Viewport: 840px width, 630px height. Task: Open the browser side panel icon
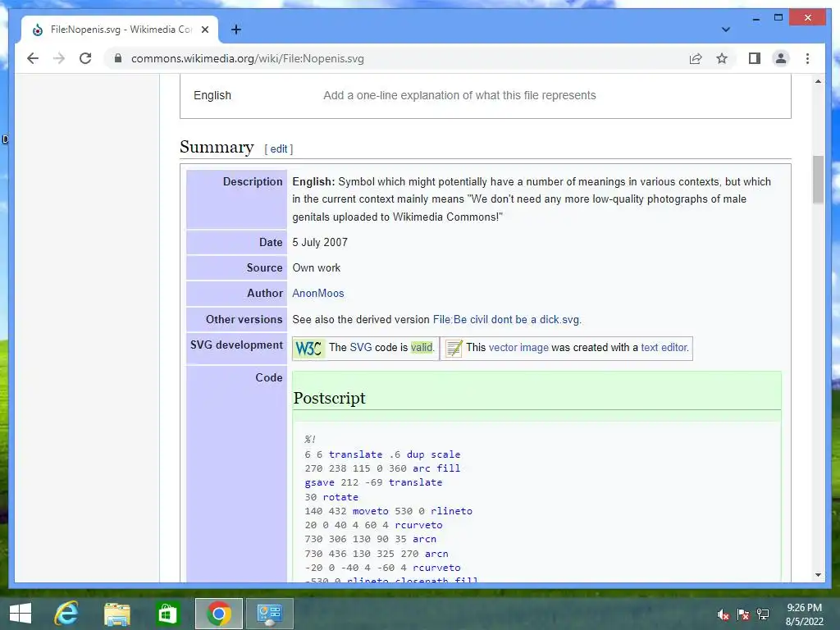click(x=755, y=58)
